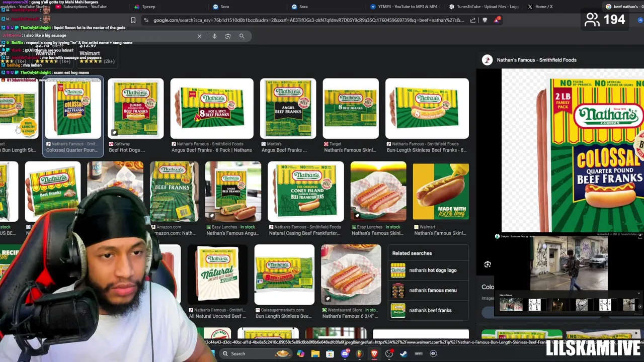Switch to the YTMP3 converter tab

pyautogui.click(x=405, y=7)
